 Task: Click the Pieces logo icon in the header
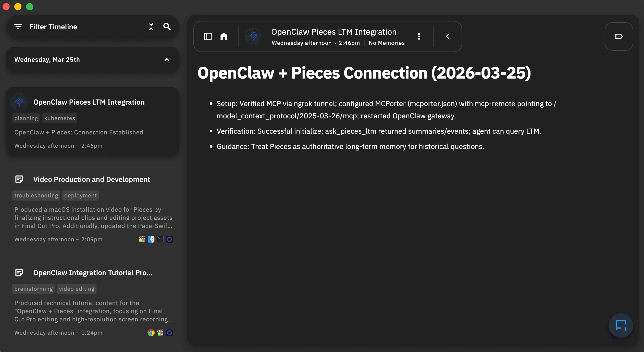(253, 36)
